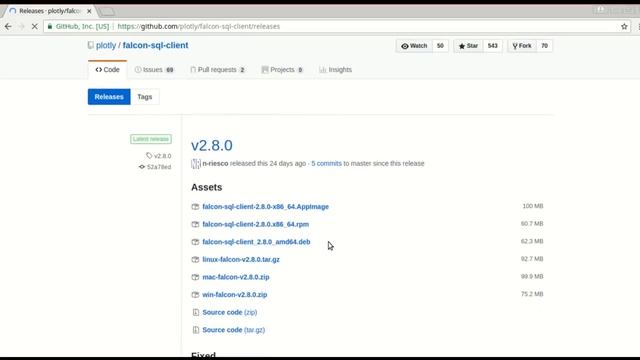Viewport: 640px width, 360px height.
Task: Download Source code (zip)
Action: point(230,312)
